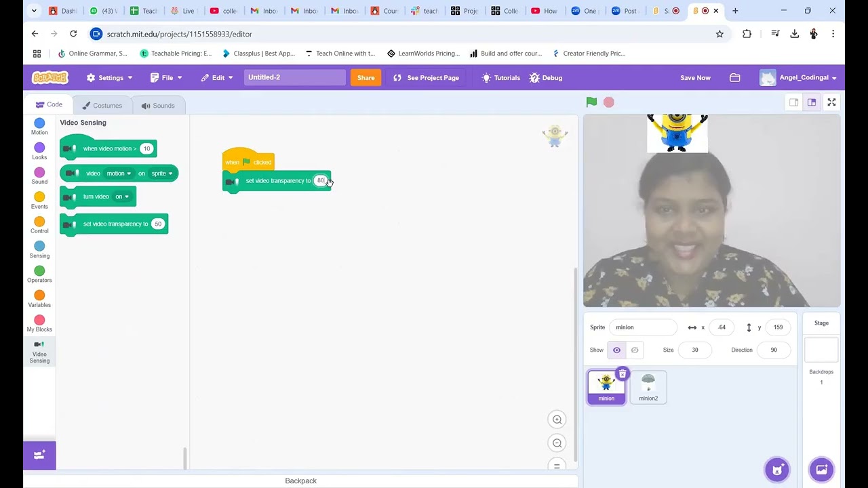The height and width of the screenshot is (488, 868).
Task: Click the green flag to run project
Action: [x=591, y=102]
